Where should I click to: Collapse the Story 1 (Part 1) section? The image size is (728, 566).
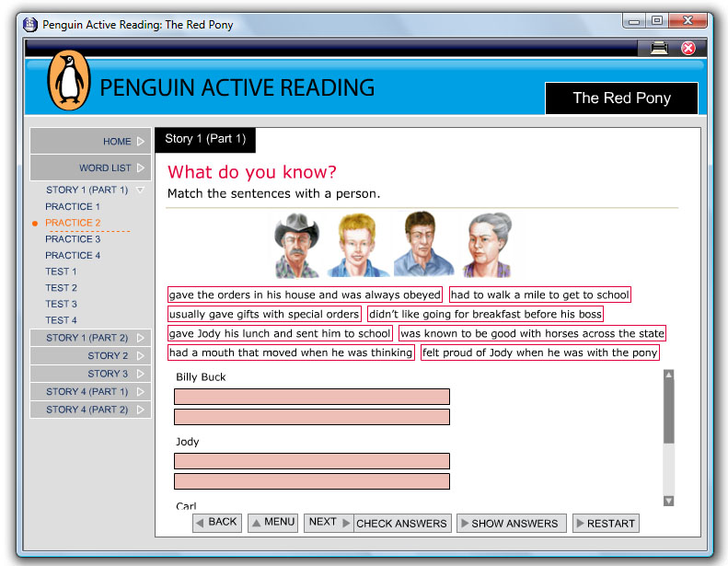(90, 190)
